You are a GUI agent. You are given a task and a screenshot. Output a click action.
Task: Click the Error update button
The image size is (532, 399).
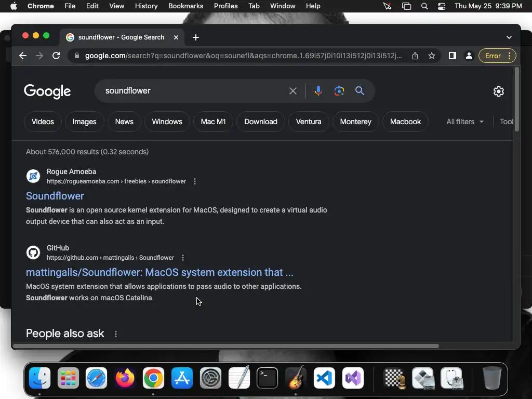tap(497, 56)
